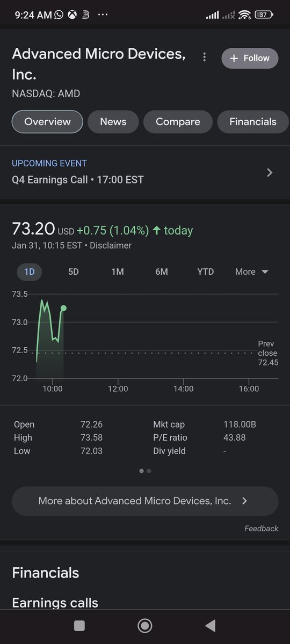Open the Feedback link
290x644 pixels.
(261, 529)
